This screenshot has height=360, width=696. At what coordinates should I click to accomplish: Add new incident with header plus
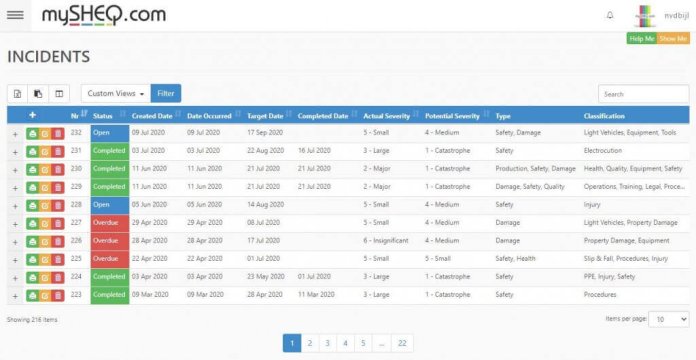pyautogui.click(x=32, y=115)
